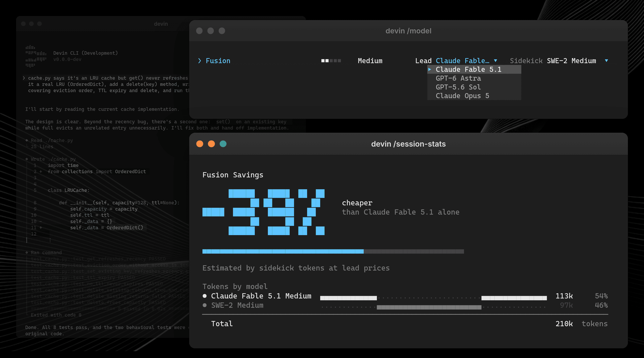The height and width of the screenshot is (358, 644).
Task: Click 'I'll start by reading the current cache implementation.'
Action: 102,109
